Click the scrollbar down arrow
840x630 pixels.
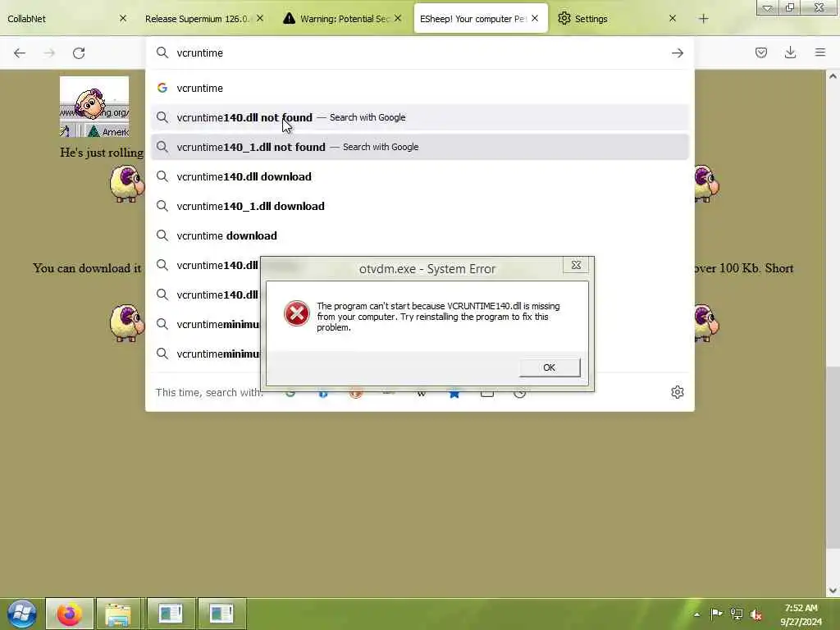[x=833, y=591]
